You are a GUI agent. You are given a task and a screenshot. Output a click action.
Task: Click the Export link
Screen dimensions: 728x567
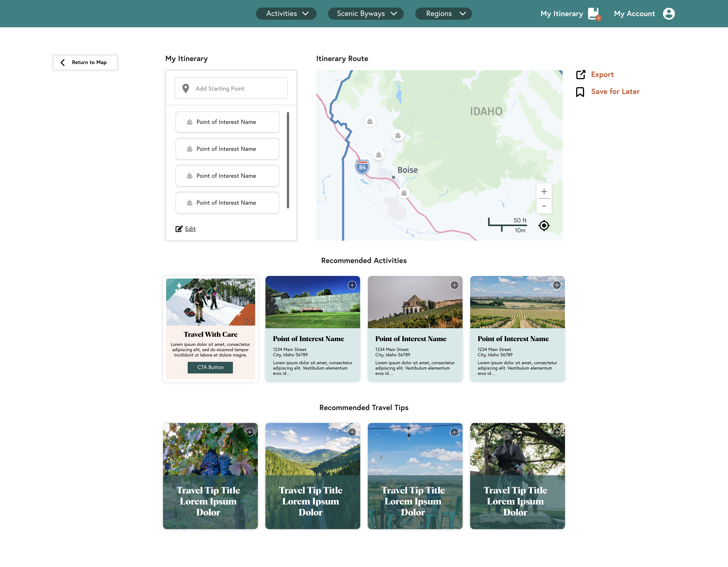pos(602,74)
